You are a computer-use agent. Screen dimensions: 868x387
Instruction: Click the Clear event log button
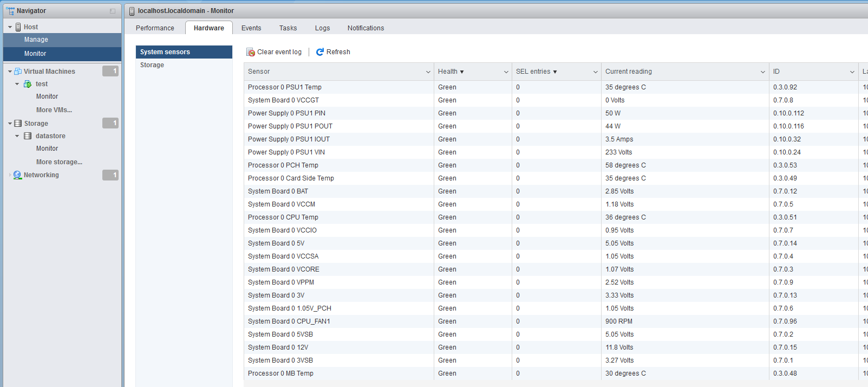click(274, 52)
